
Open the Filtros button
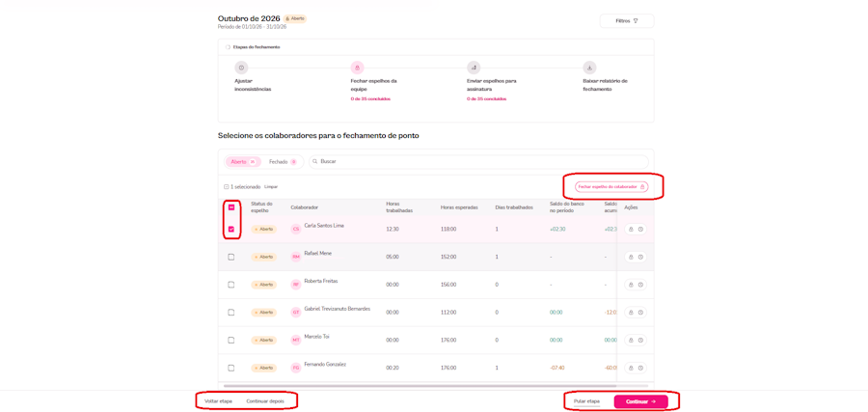pyautogui.click(x=627, y=21)
